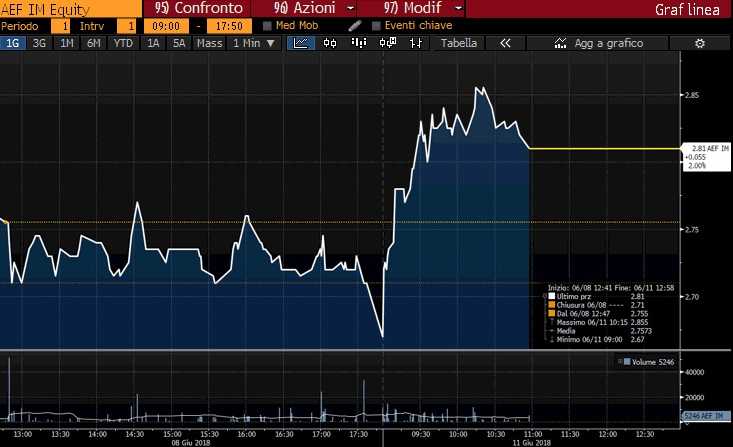Click the pencil annotation icon

[x=355, y=26]
